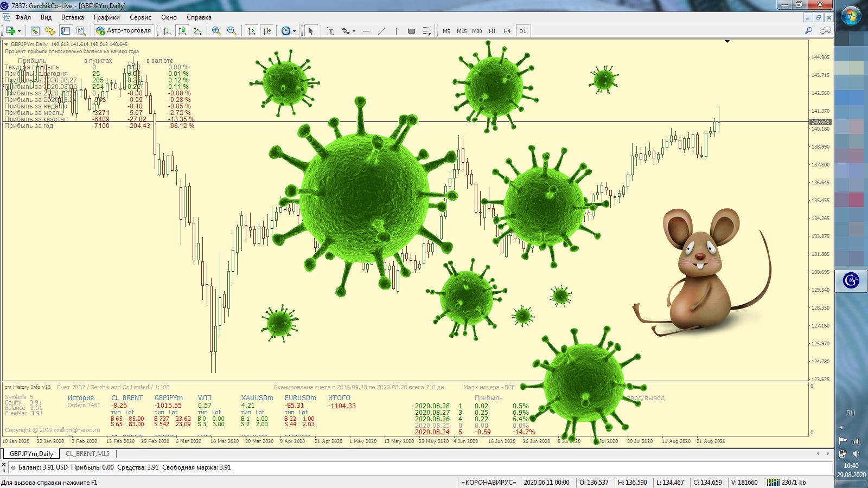Expand the arrows objects dropdown

pyautogui.click(x=354, y=31)
